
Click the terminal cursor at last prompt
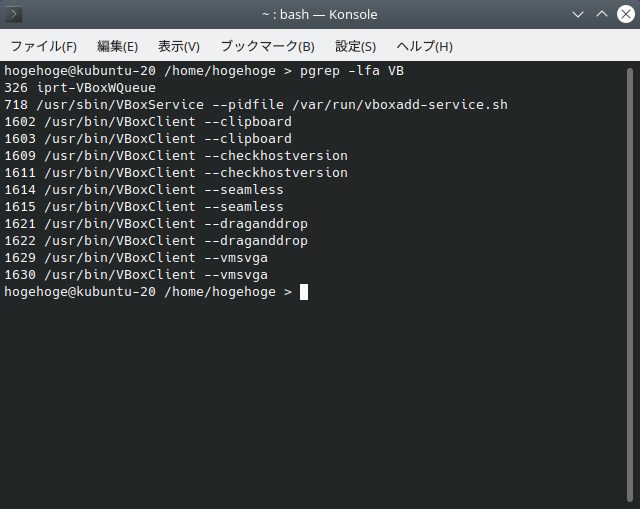coord(304,292)
